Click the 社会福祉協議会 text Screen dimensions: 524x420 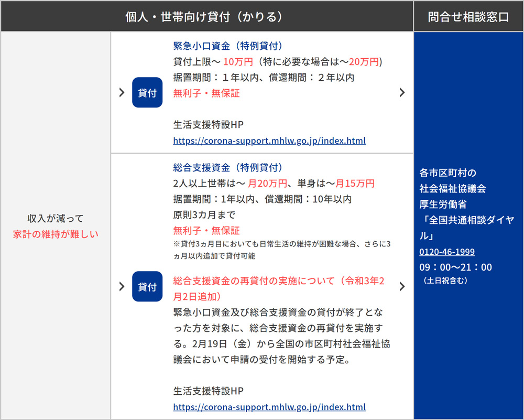pyautogui.click(x=453, y=189)
